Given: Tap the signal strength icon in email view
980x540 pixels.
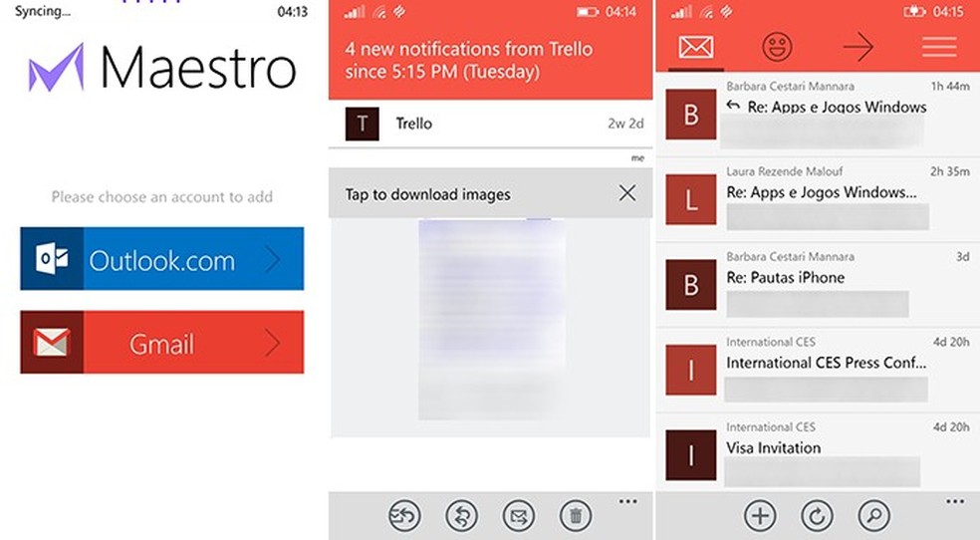Looking at the screenshot, I should (x=355, y=11).
